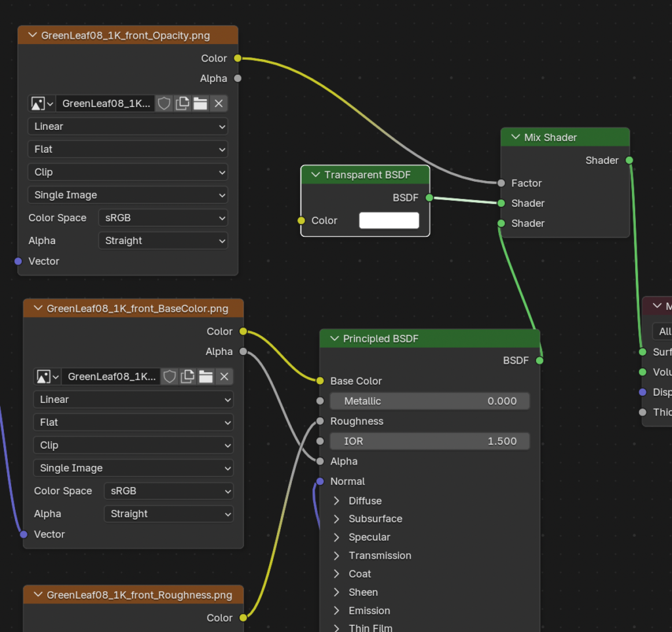Open file folder icon on BaseColor node
Viewport: 672px width, 632px height.
(x=206, y=377)
